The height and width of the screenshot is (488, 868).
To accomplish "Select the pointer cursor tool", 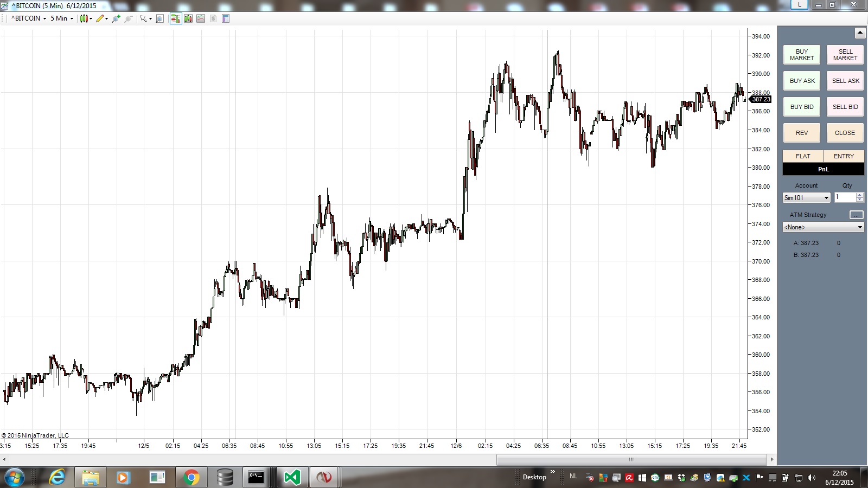I will click(143, 18).
